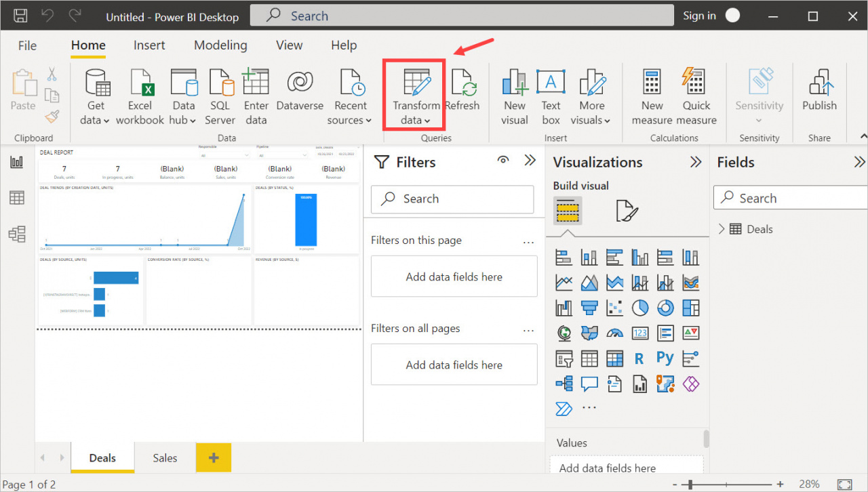Viewport: 868px width, 492px height.
Task: Connect to SQL Server
Action: click(x=220, y=96)
